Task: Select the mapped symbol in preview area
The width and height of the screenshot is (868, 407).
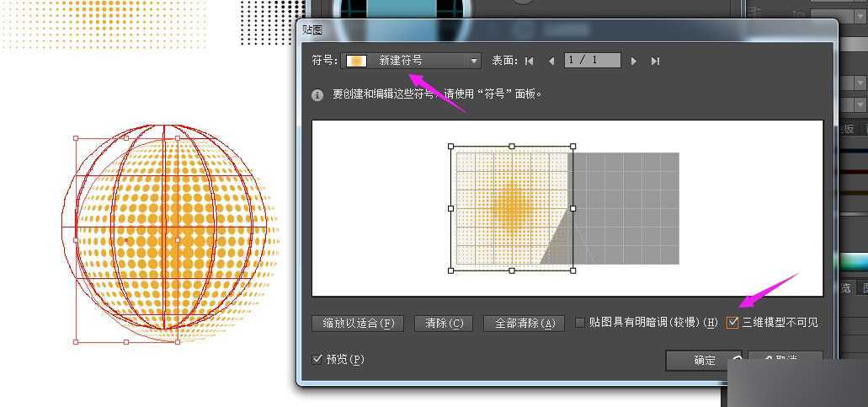Action: pyautogui.click(x=512, y=208)
